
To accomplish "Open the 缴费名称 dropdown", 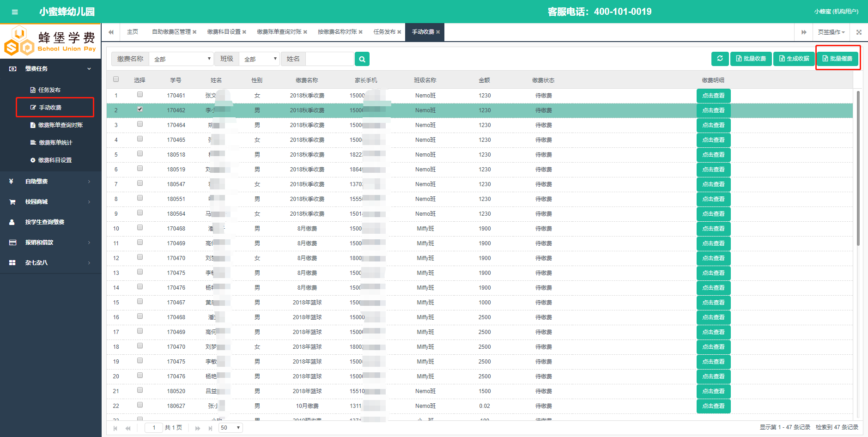I will 182,59.
